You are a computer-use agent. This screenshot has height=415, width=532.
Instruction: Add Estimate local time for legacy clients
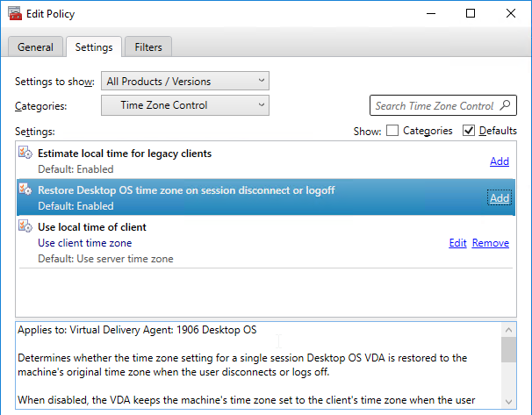(500, 161)
